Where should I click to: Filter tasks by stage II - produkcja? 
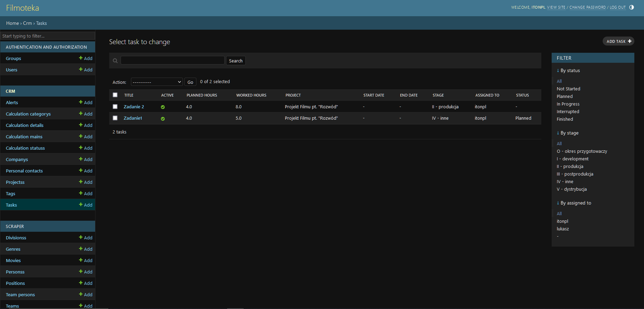click(x=570, y=166)
